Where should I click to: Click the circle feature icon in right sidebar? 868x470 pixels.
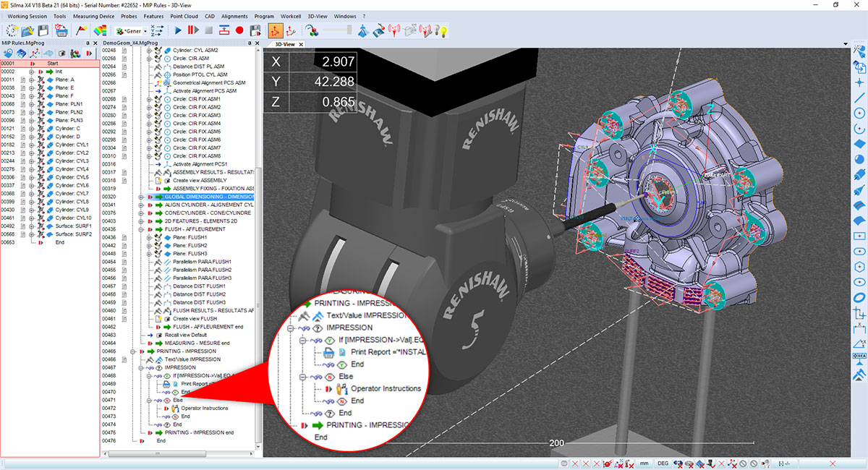click(x=860, y=113)
